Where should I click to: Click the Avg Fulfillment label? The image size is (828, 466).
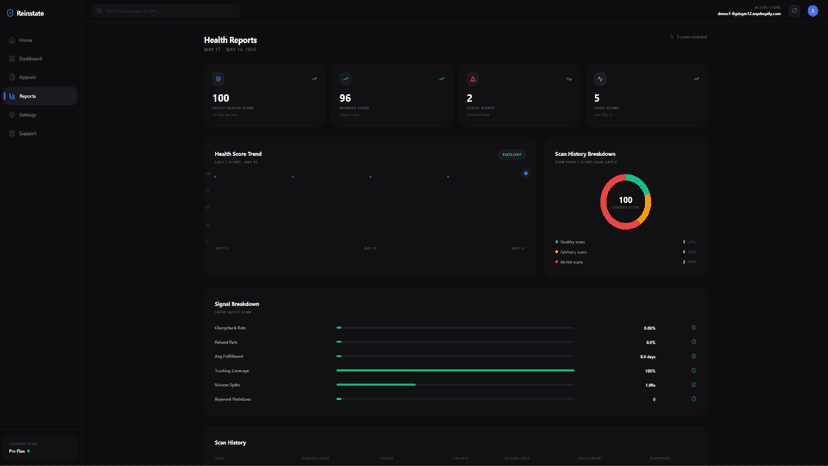coord(229,357)
